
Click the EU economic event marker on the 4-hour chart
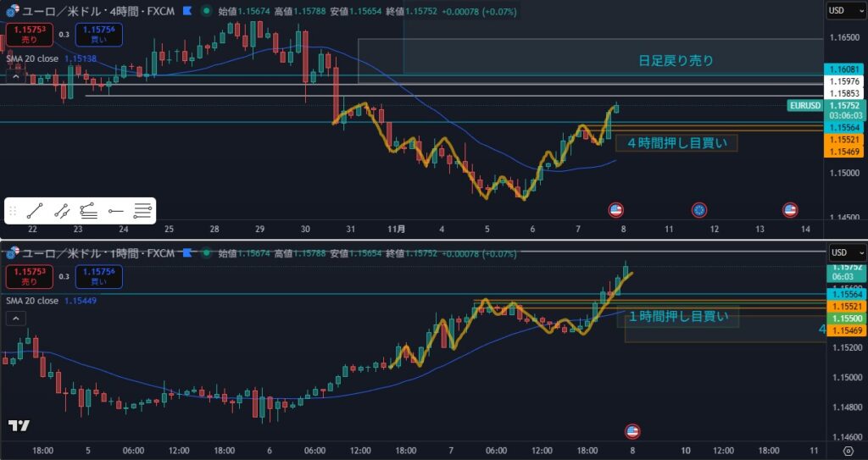pos(699,209)
